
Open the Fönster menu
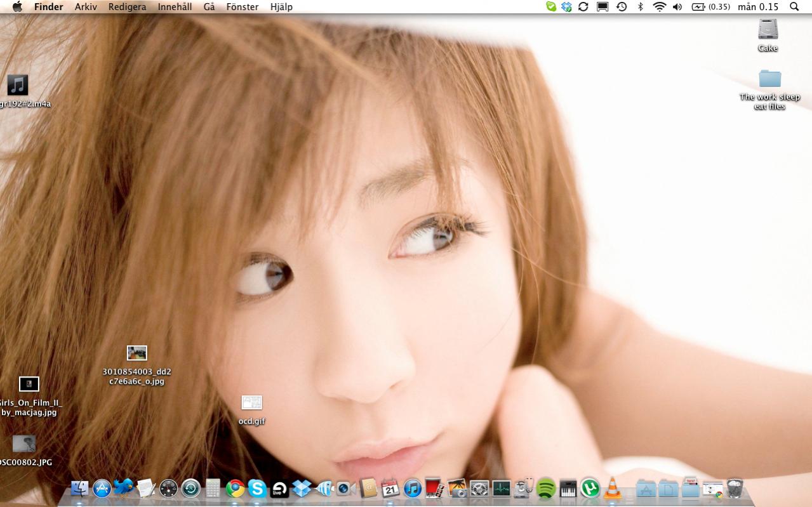243,7
